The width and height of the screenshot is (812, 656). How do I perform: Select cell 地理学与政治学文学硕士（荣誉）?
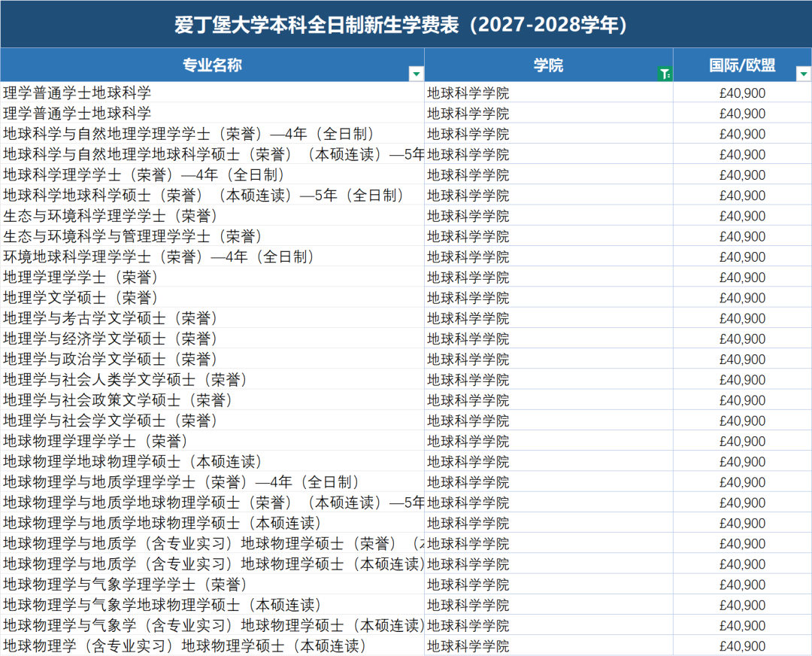[212, 359]
